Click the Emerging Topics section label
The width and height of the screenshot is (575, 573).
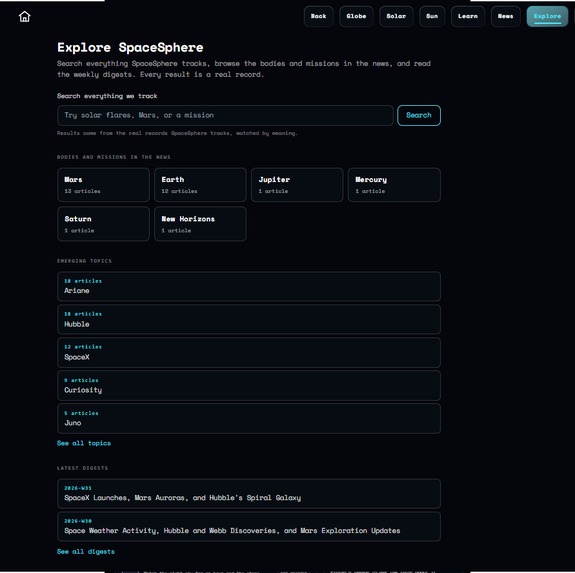coord(84,261)
